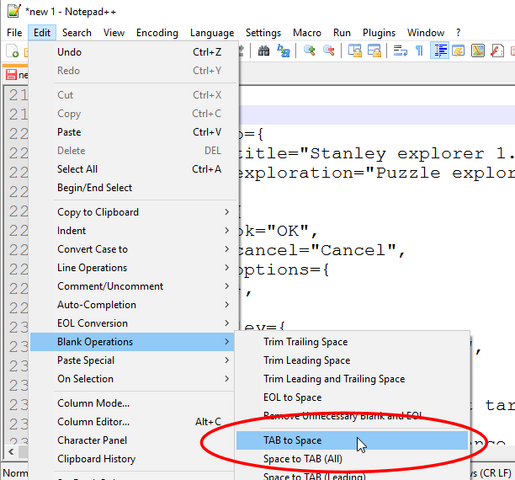Select the Blank Operations menu entry
The height and width of the screenshot is (480, 515).
[x=133, y=342]
